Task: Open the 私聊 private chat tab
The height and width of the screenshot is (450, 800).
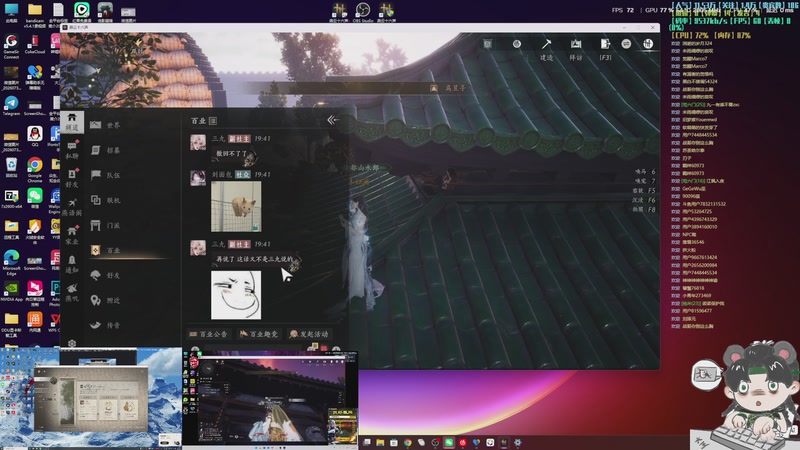Action: point(72,151)
